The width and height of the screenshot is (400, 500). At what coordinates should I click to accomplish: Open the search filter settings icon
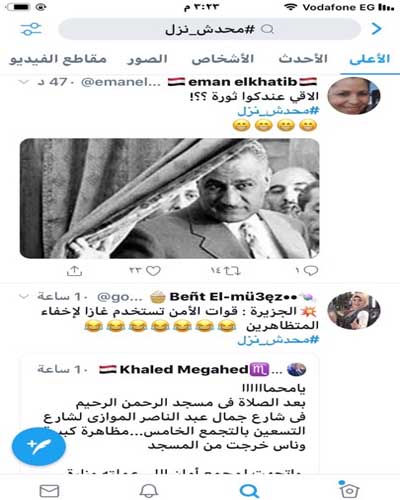point(31,29)
